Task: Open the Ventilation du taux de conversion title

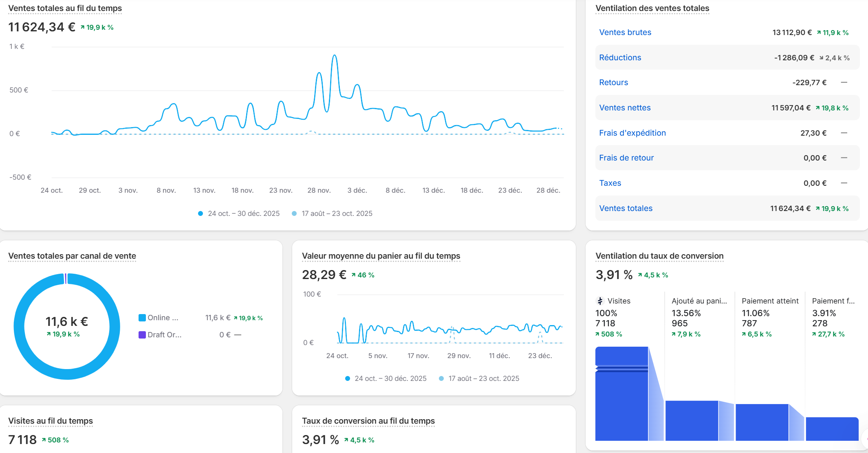Action: (x=659, y=256)
